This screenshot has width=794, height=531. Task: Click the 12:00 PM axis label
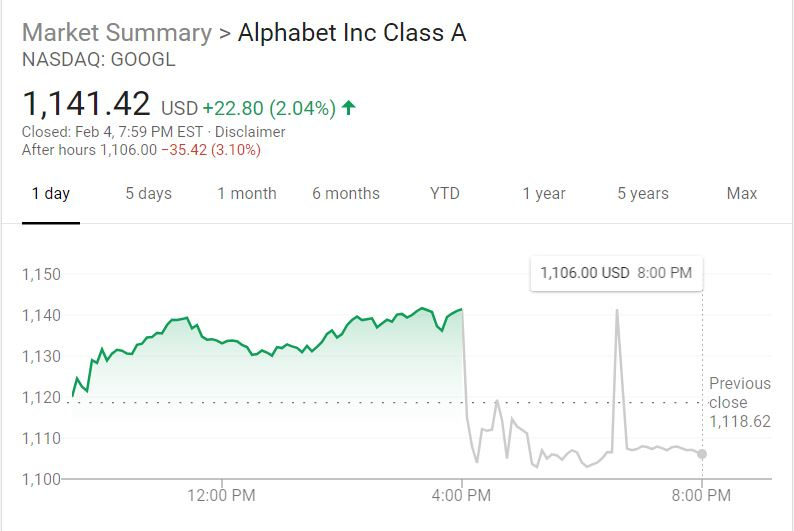coord(221,495)
